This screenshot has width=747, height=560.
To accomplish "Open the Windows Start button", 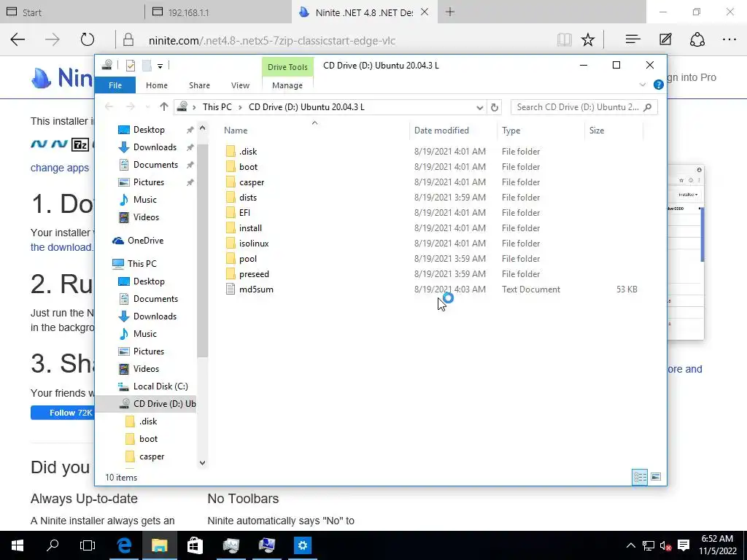I will point(18,545).
